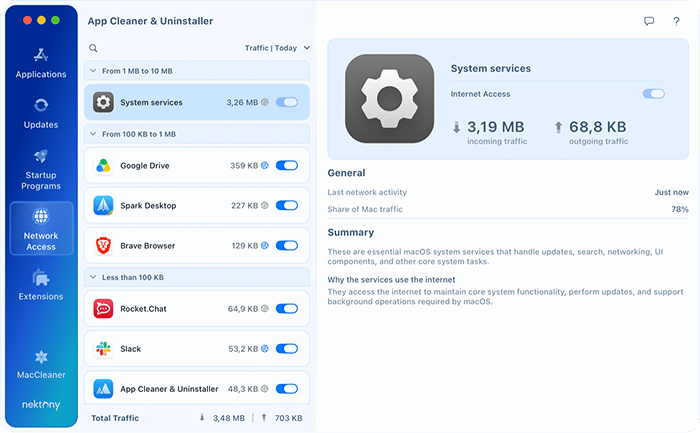Screen dimensions: 700x433
Task: Open the Updates section in sidebar
Action: coord(41,114)
